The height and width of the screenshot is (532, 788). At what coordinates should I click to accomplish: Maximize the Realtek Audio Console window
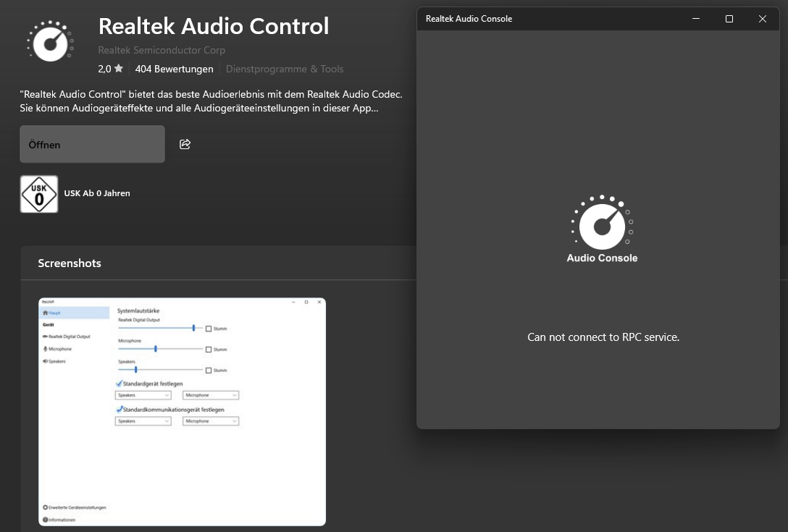729,19
